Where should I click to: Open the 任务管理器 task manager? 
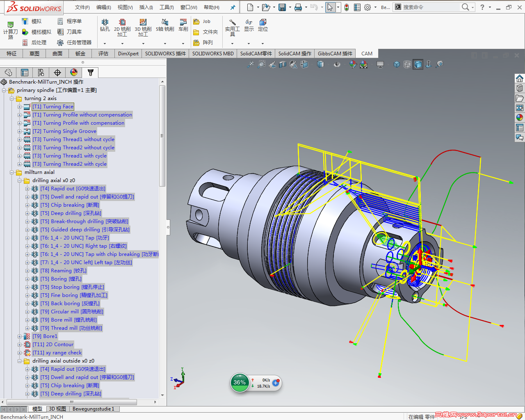(74, 43)
